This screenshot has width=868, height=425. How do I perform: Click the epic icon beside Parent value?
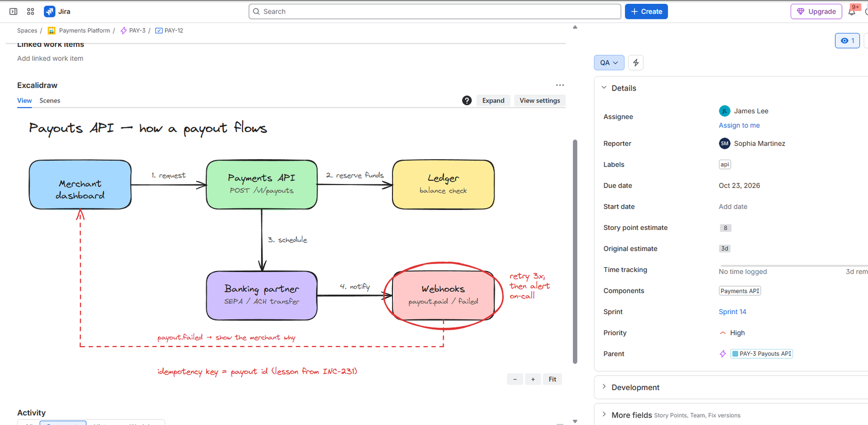tap(723, 354)
